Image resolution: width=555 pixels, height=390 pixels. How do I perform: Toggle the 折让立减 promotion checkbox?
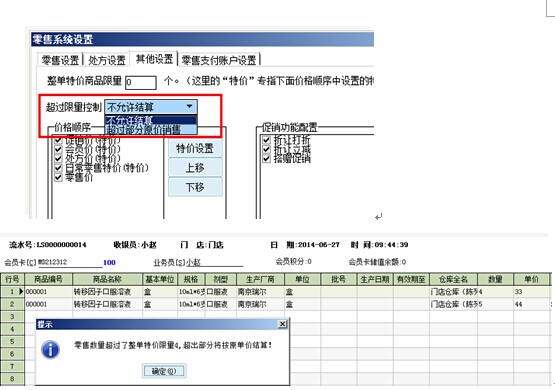click(267, 149)
